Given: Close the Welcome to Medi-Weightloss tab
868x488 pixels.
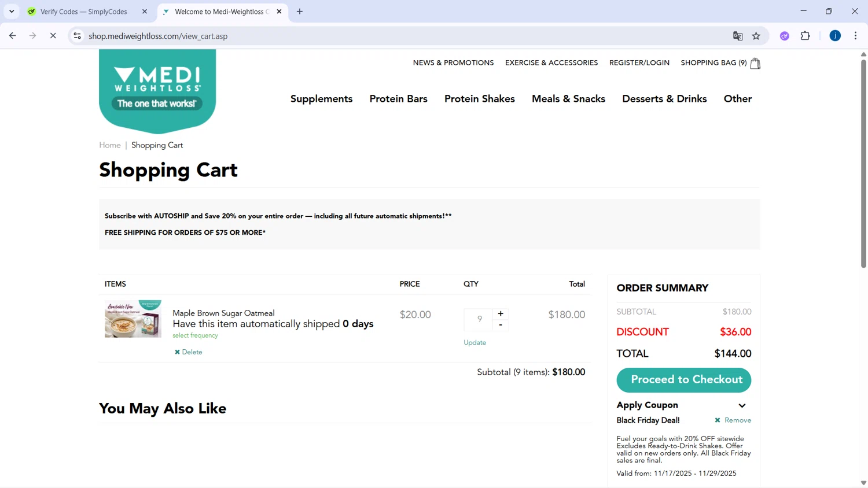Looking at the screenshot, I should 279,12.
